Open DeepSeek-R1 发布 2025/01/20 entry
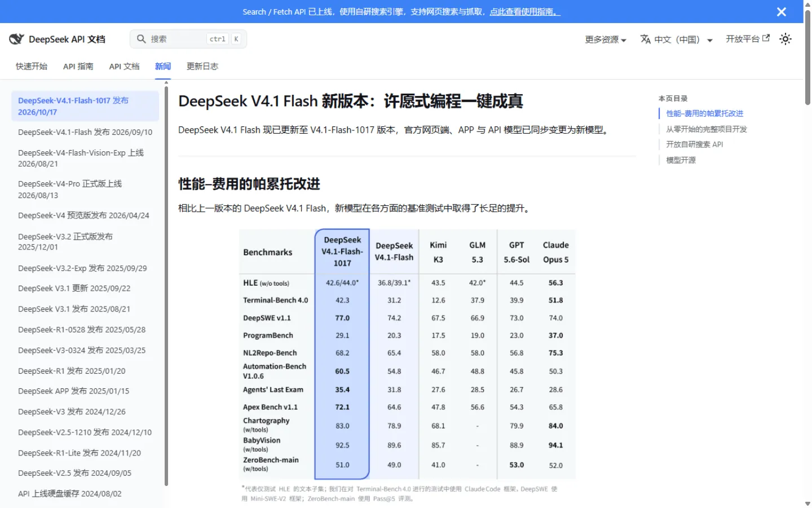This screenshot has width=812, height=508. click(x=85, y=371)
